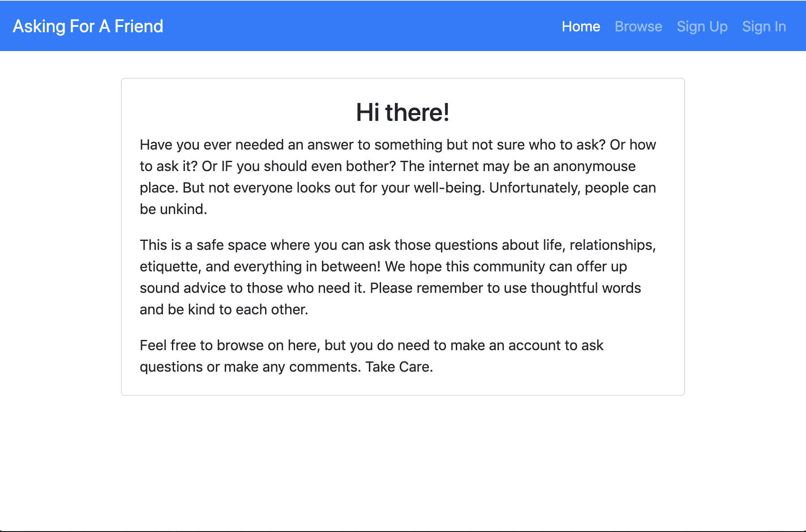Browse community questions from the navbar

coord(638,26)
